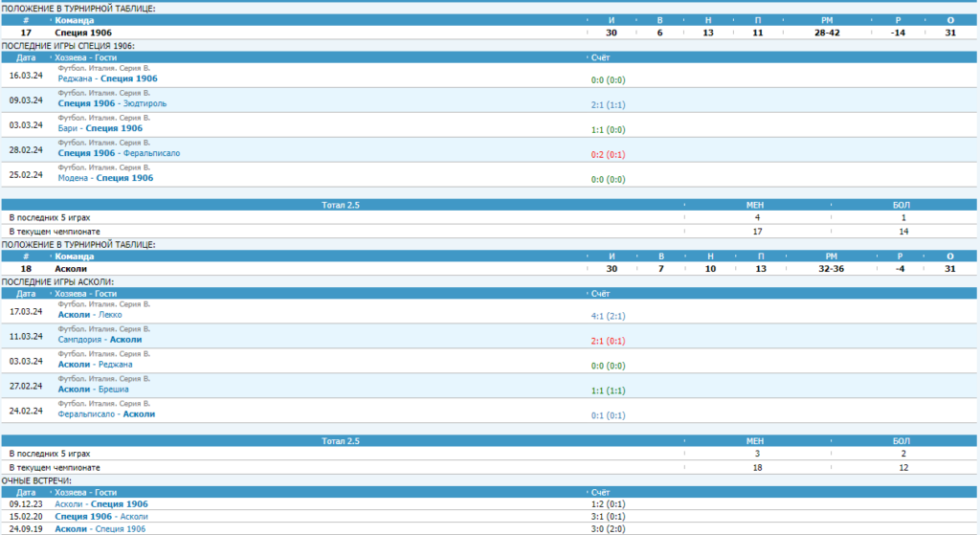This screenshot has width=980, height=535.
Task: Open Фералписало link in 28.02.24 match
Action: [151, 153]
